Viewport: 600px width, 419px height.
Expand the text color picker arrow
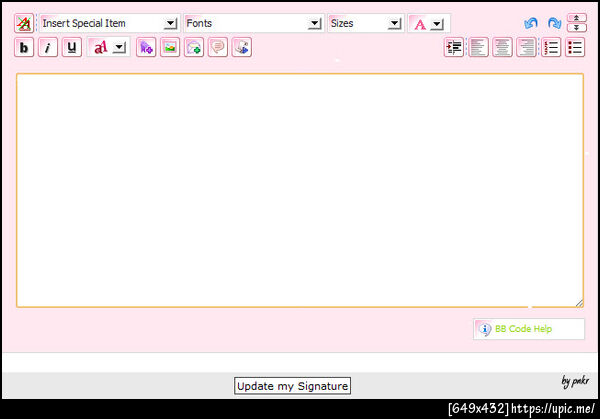(x=437, y=24)
